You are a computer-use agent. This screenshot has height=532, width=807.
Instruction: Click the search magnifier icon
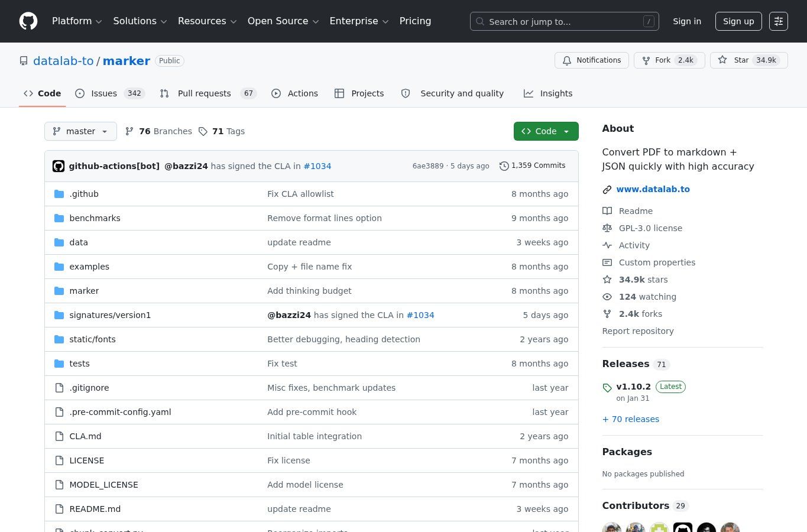pyautogui.click(x=480, y=21)
